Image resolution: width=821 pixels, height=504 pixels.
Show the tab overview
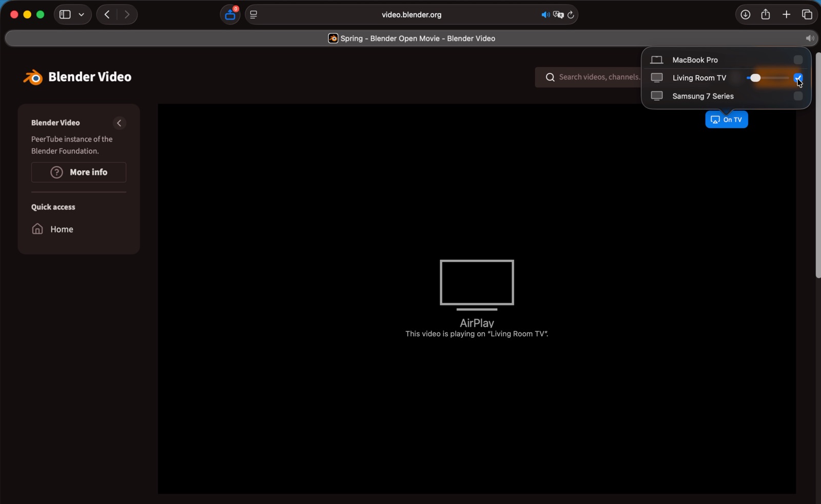[807, 14]
